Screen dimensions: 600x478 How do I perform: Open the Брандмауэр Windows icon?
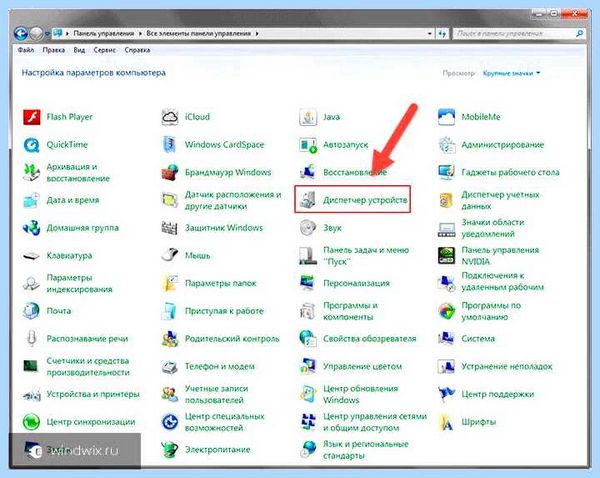click(x=170, y=173)
